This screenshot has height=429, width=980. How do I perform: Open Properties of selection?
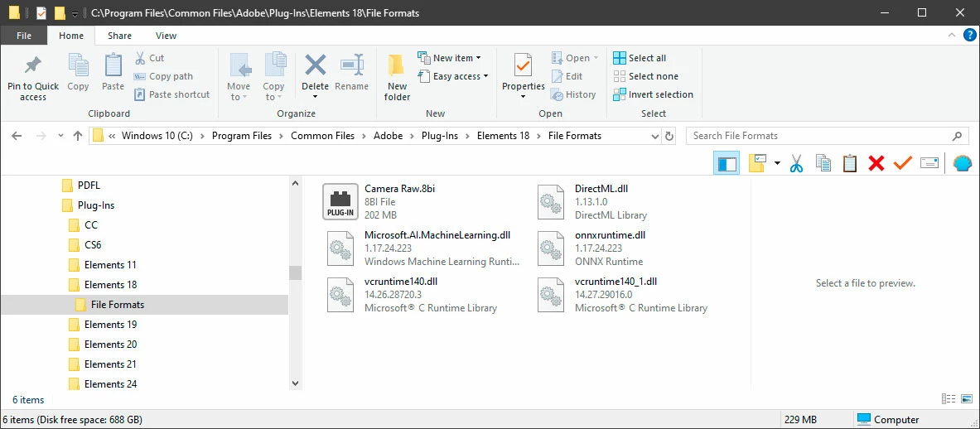click(x=523, y=77)
